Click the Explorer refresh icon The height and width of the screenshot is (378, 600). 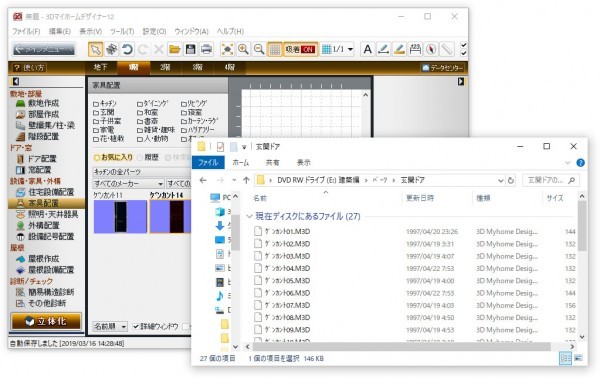coord(510,180)
